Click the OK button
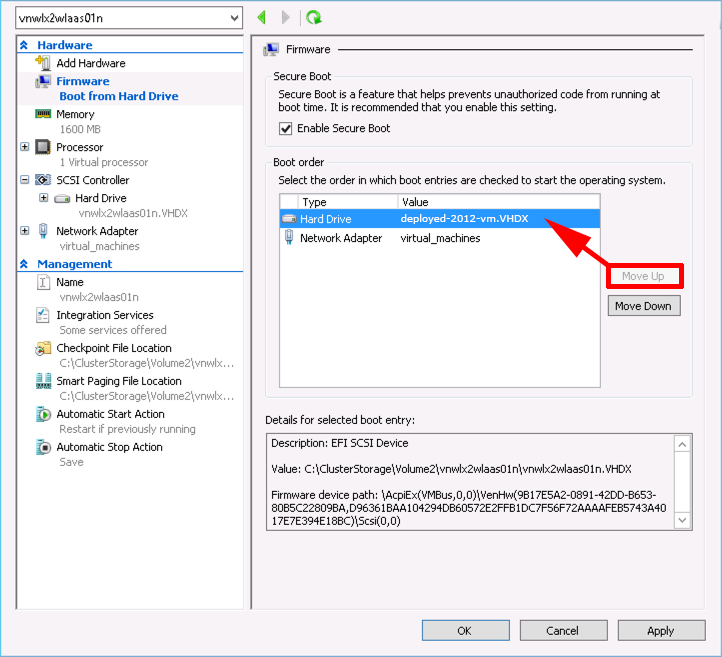722x657 pixels. coord(466,630)
